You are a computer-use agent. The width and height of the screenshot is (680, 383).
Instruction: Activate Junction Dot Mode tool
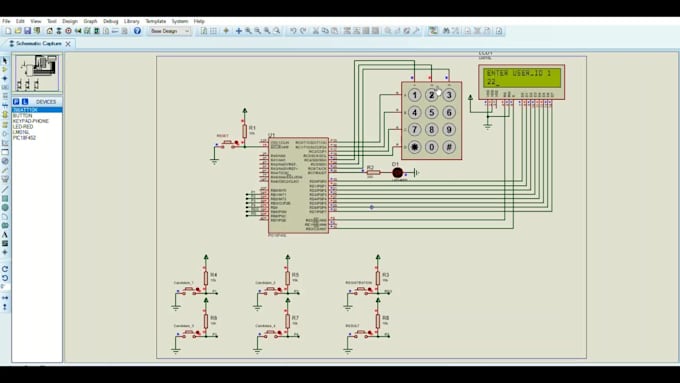5,78
